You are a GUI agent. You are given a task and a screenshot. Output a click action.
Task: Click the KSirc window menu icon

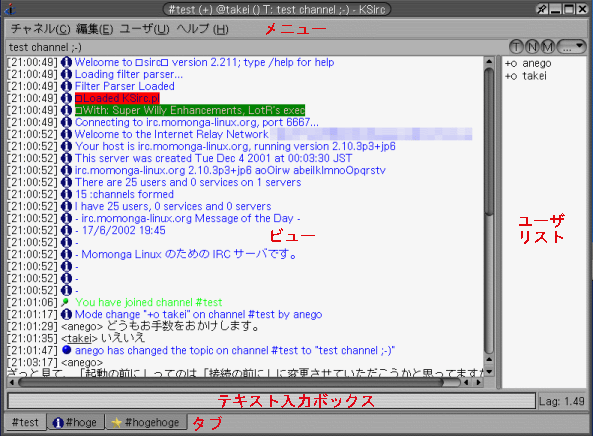click(10, 9)
